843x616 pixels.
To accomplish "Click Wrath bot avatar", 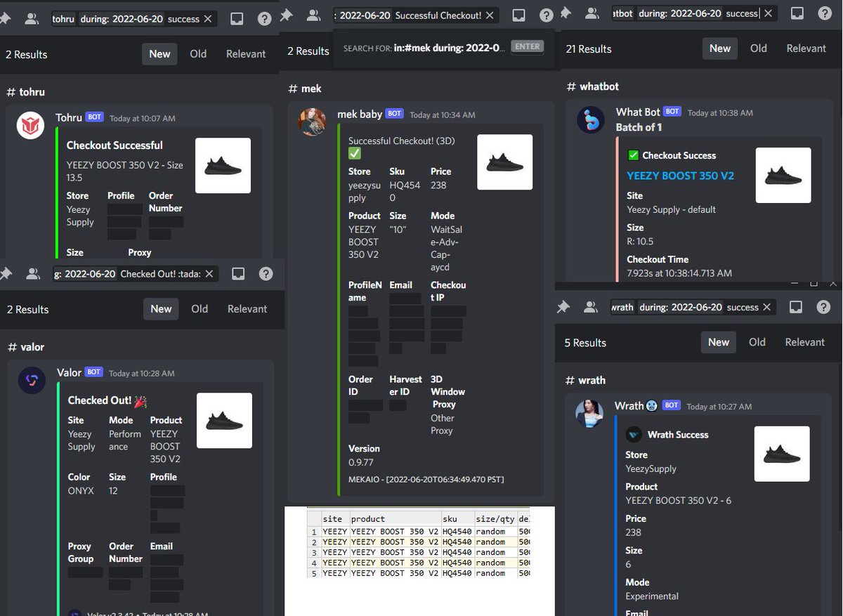I will [x=589, y=413].
